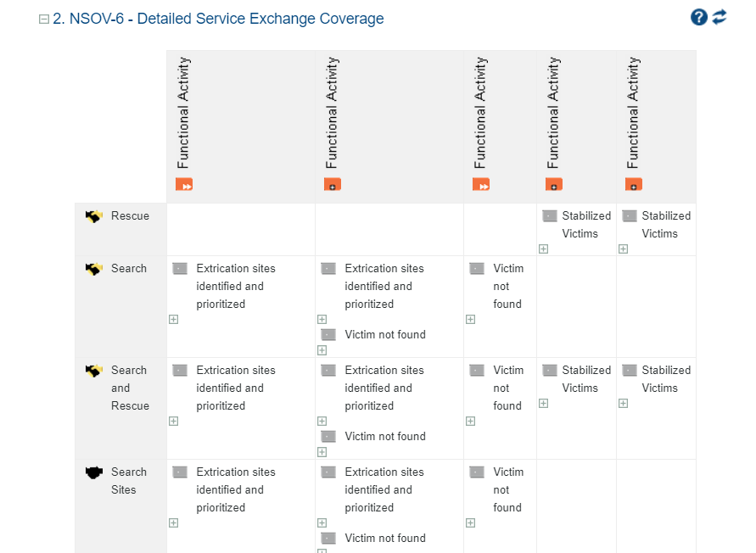
Task: Click the black handshake icon beside Search Sites
Action: click(x=93, y=472)
